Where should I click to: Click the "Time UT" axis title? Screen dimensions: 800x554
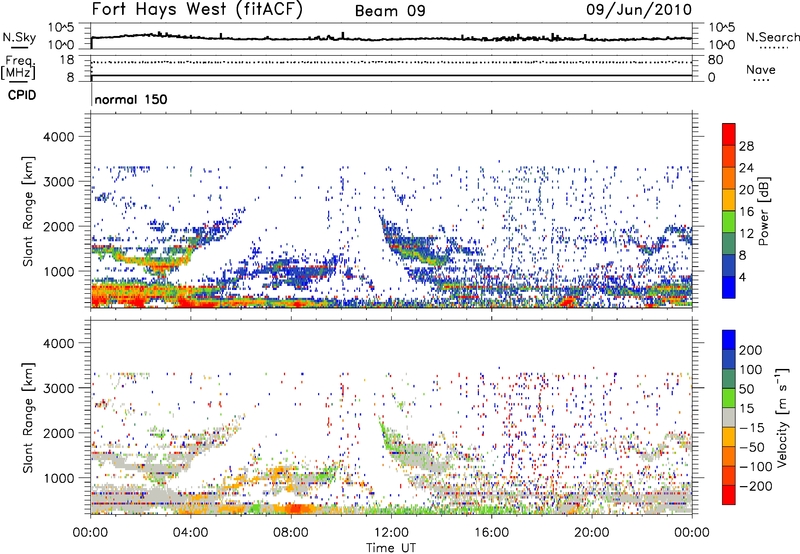pyautogui.click(x=391, y=548)
